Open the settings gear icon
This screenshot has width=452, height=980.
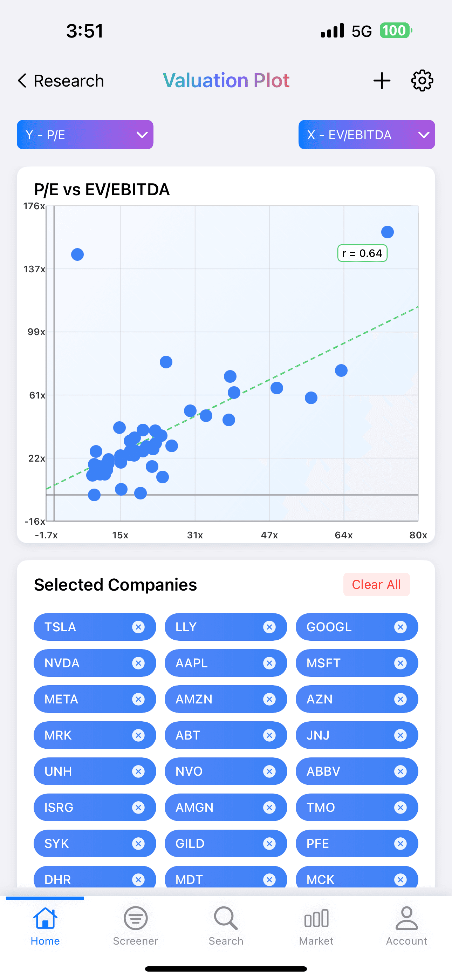(422, 81)
